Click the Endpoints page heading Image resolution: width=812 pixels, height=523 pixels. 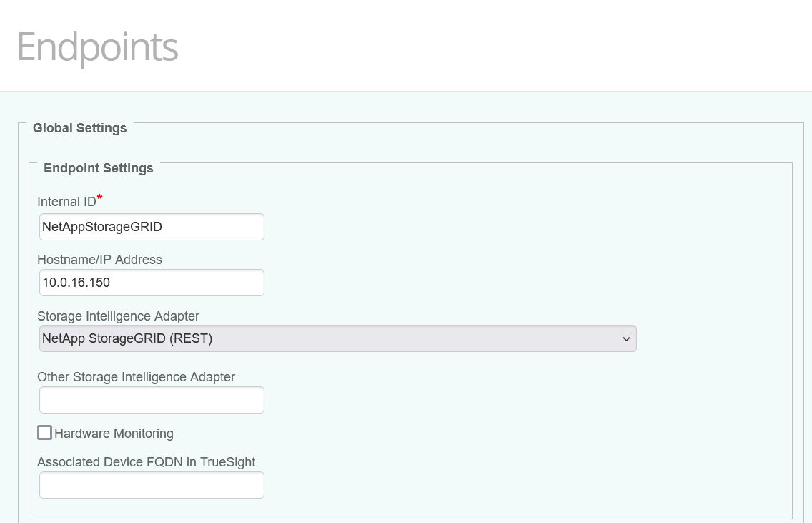[97, 47]
